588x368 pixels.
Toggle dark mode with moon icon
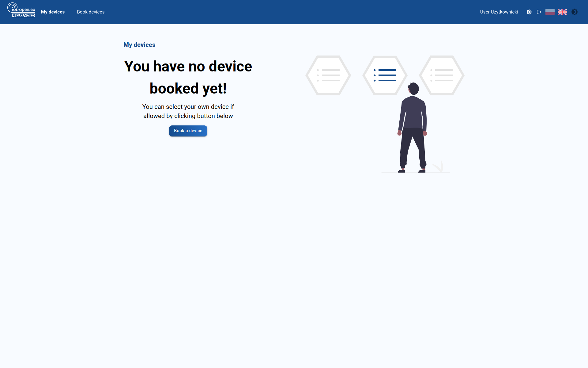(x=575, y=12)
